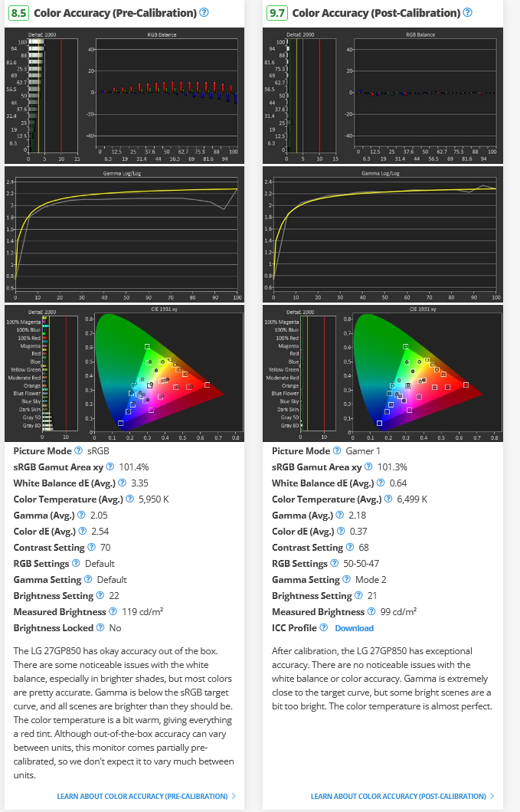Click help icon next to post-calibration Gamma Setting
Screen dimensions: 520x812
click(x=346, y=579)
